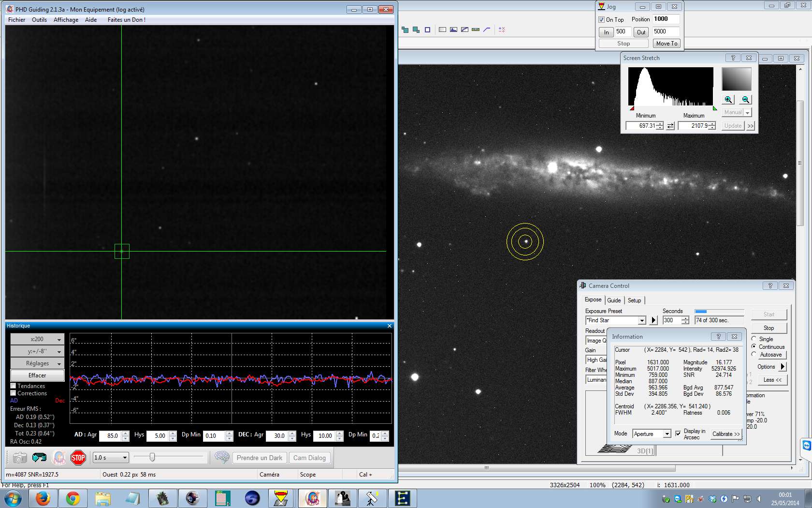Viewport: 812px width, 508px height.
Task: Click the camera connect icon in PHD
Action: (20, 458)
